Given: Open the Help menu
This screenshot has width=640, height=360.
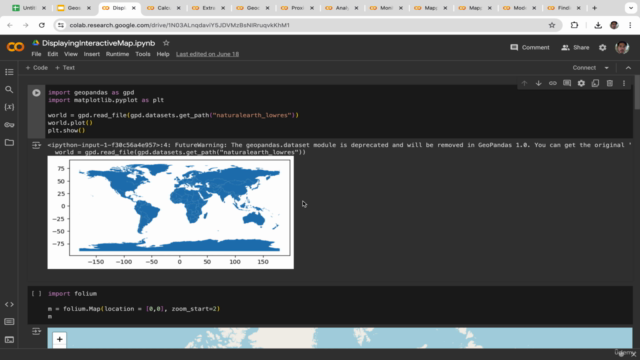Looking at the screenshot, I should click(163, 54).
